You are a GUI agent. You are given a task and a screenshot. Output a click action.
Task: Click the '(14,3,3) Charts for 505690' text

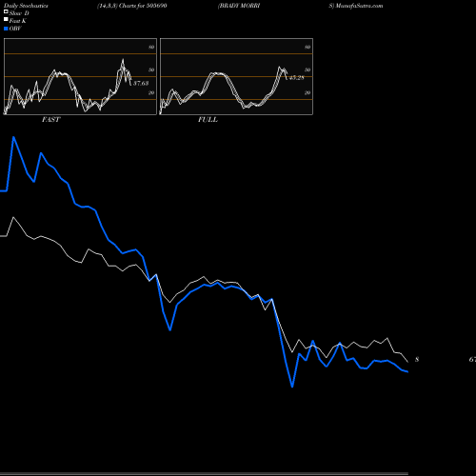pyautogui.click(x=132, y=6)
